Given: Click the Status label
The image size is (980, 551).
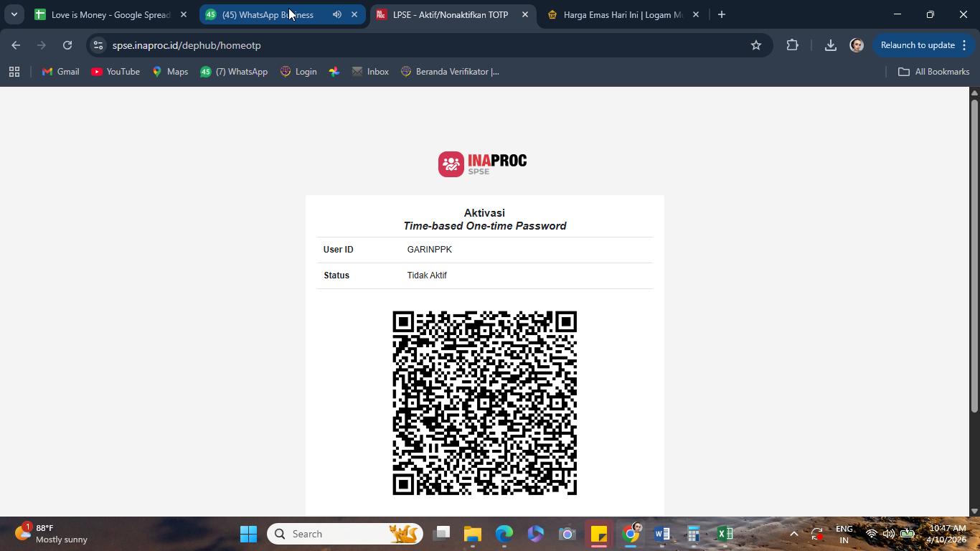Looking at the screenshot, I should tap(336, 275).
